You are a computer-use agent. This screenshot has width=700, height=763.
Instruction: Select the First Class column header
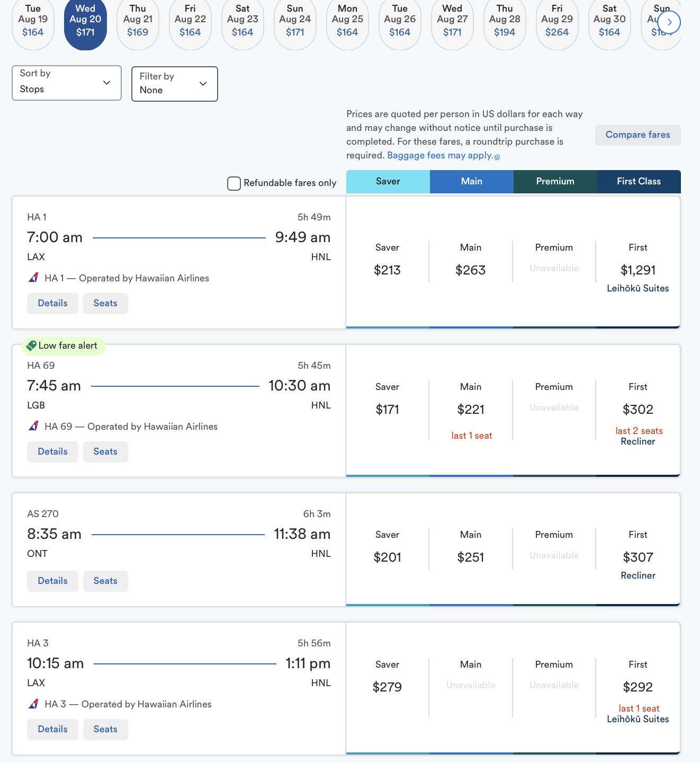[639, 181]
